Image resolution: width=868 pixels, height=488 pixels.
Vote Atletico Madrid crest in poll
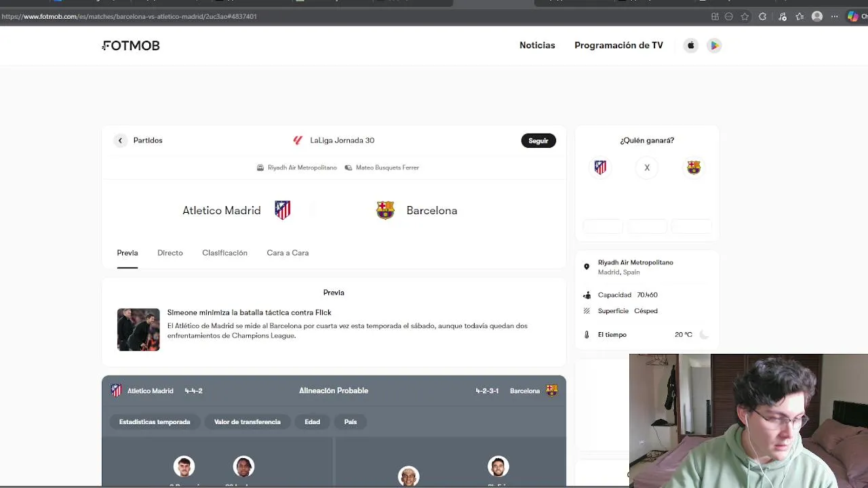pyautogui.click(x=600, y=167)
